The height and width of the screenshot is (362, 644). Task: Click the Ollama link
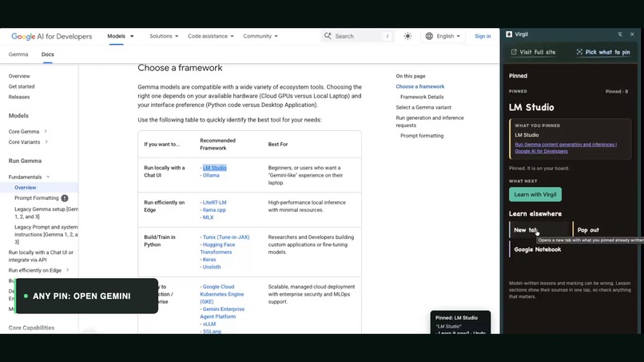tap(211, 175)
